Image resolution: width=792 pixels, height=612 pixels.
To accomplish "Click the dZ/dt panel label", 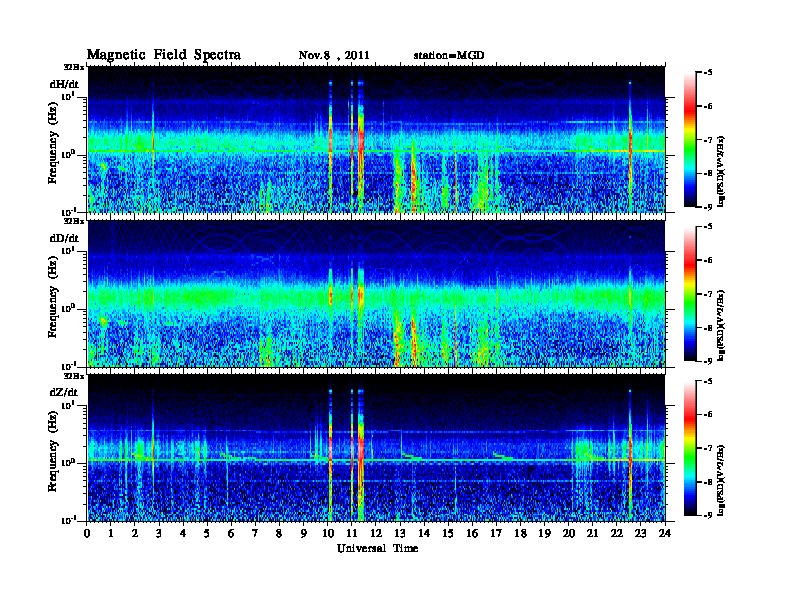I will [64, 392].
